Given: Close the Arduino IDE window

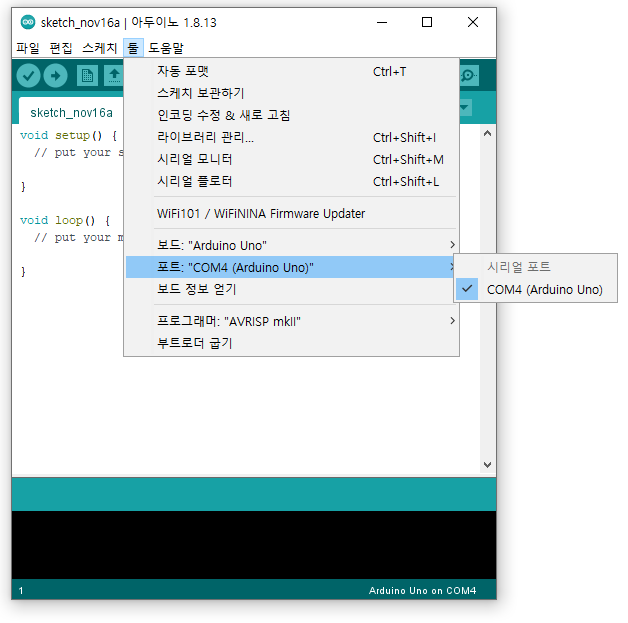Looking at the screenshot, I should pyautogui.click(x=473, y=22).
